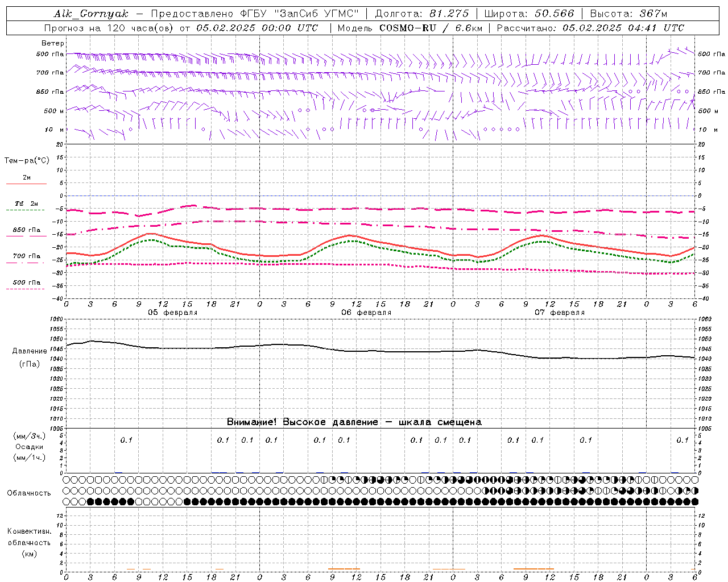Select the (км) convective cloud unit label

(29, 554)
